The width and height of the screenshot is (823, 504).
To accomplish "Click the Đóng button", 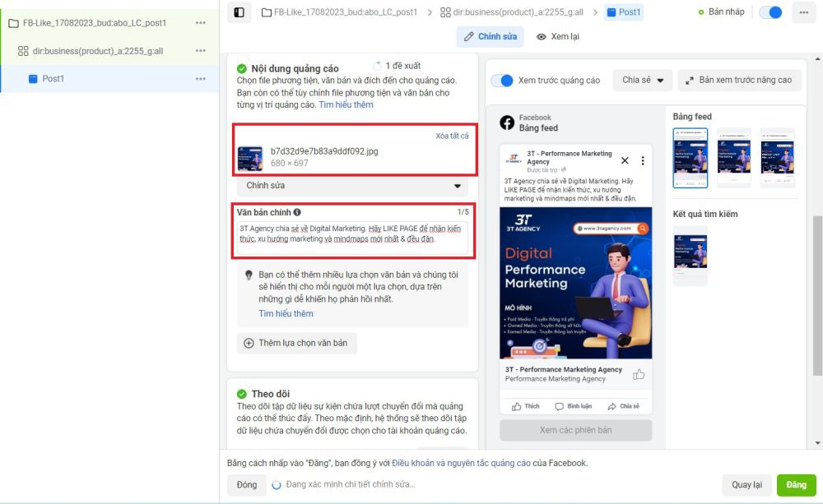I will click(247, 484).
